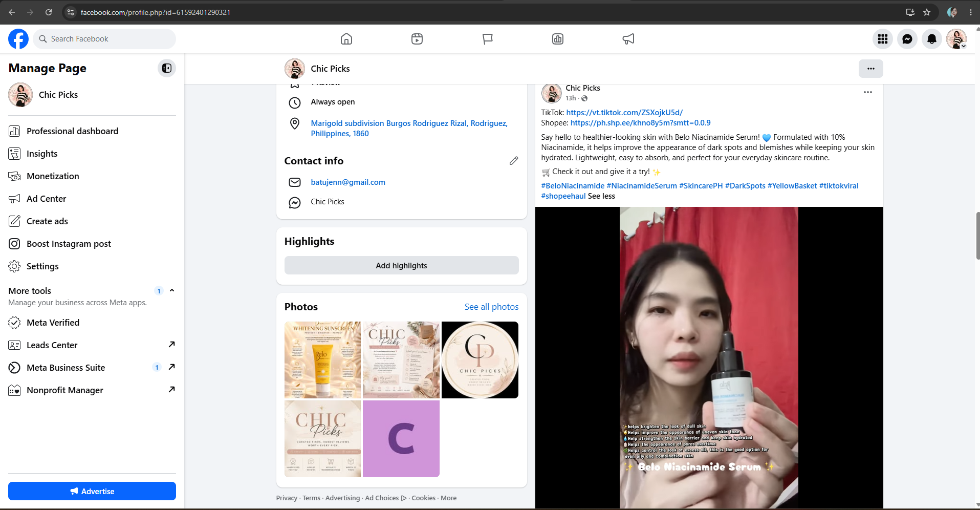The image size is (980, 510).
Task: Click the #NiacinamideSerum hashtag
Action: [642, 186]
